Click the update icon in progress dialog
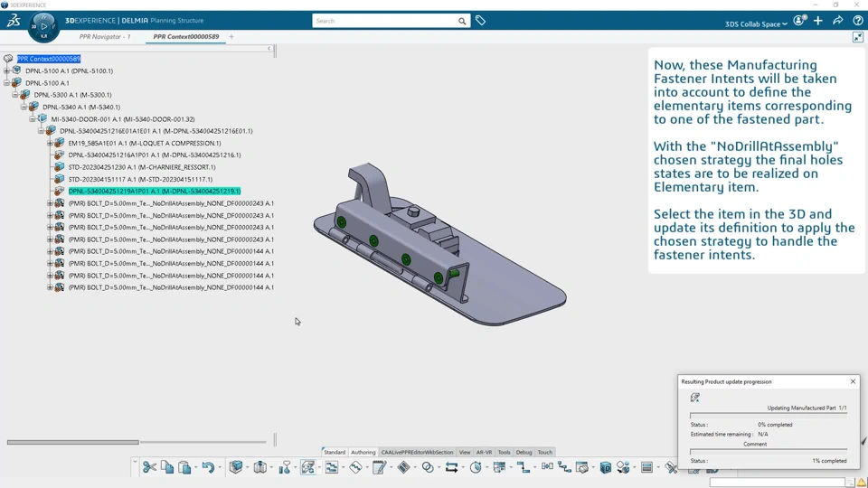 click(x=694, y=398)
